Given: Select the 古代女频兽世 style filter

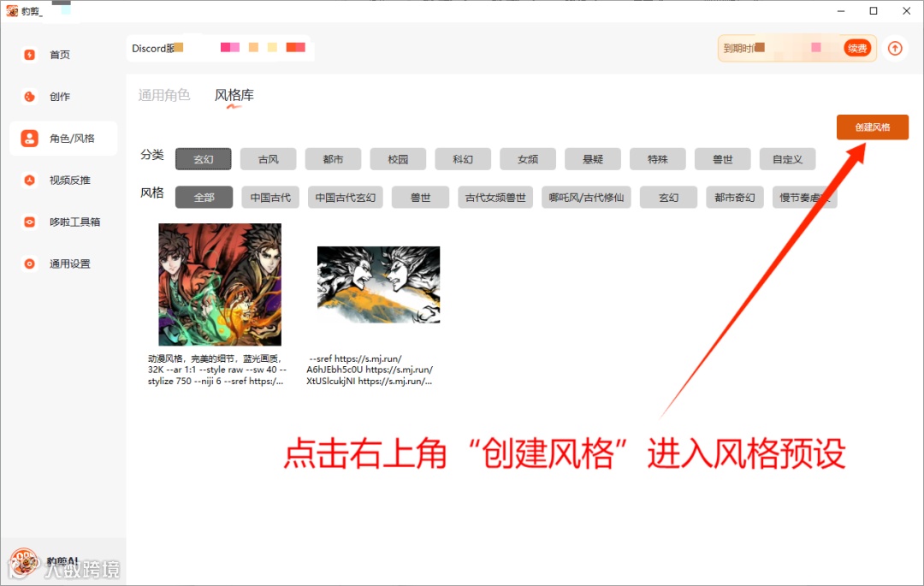Looking at the screenshot, I should [x=495, y=198].
